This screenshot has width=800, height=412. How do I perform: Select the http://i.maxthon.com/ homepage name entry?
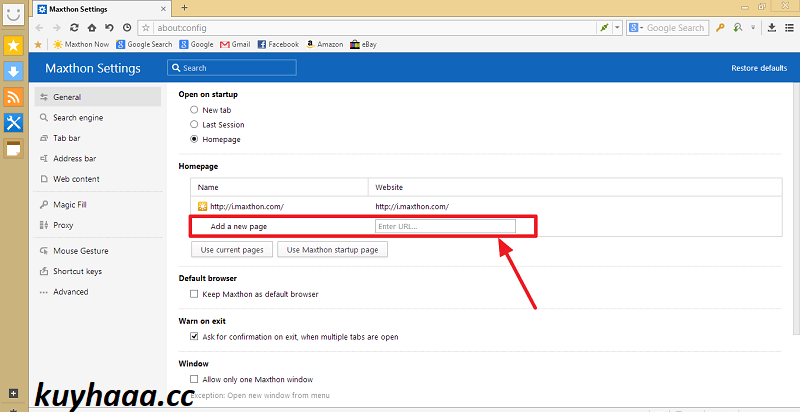[x=247, y=207]
